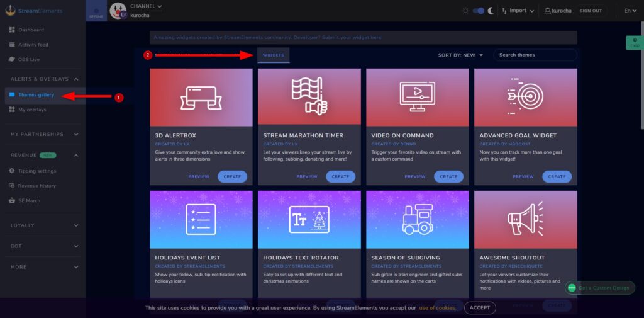Viewport: 644px width, 318px height.
Task: Preview the 3D Alertbox widget
Action: [x=199, y=177]
